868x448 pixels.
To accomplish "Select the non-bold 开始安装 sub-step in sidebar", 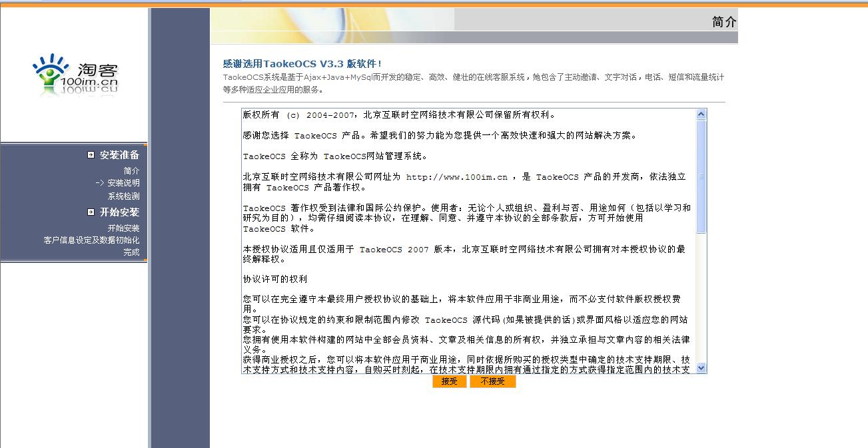I will coord(123,228).
